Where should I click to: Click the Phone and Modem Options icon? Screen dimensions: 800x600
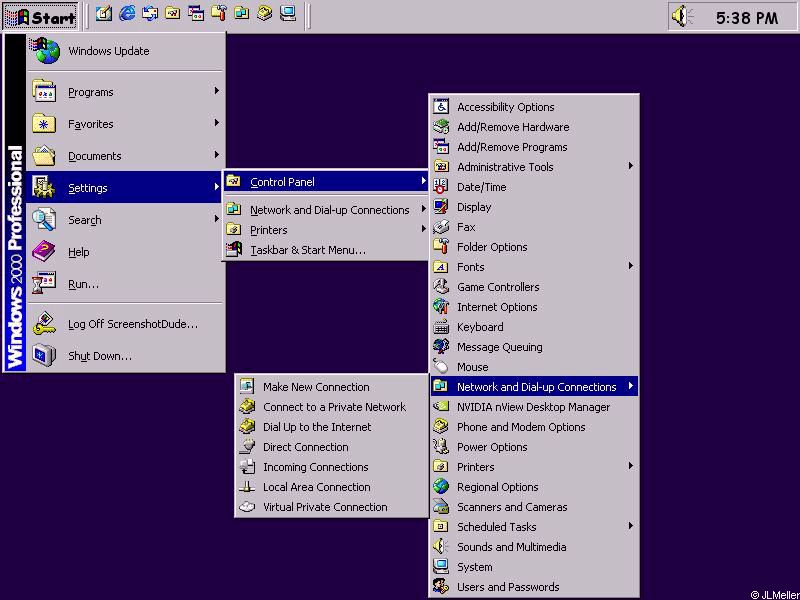point(441,427)
